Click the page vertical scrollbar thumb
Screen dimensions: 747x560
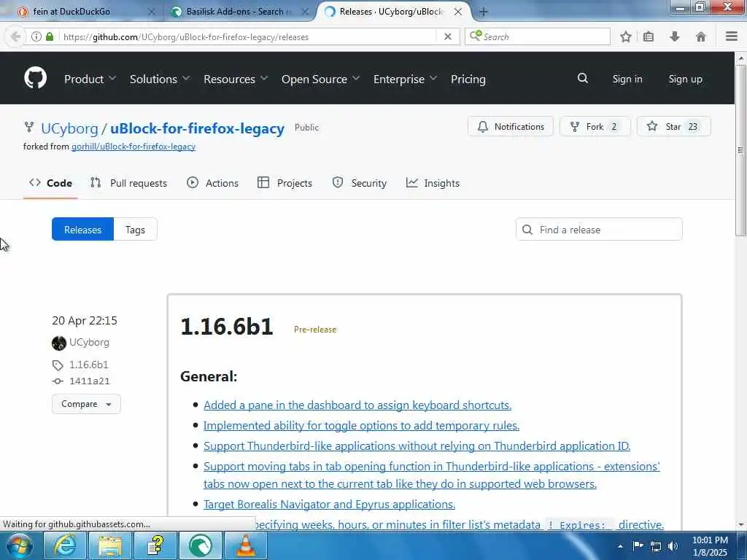click(741, 150)
